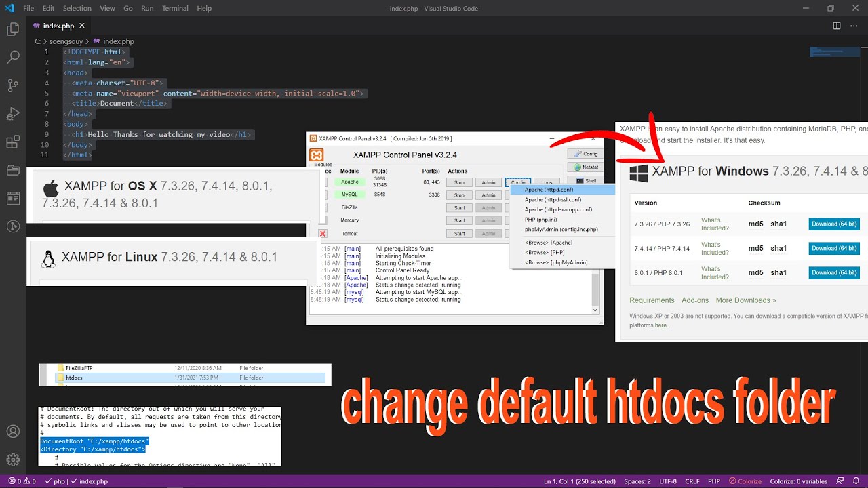The image size is (868, 488).
Task: Select the FileZillaFTP folder row
Action: coord(190,368)
